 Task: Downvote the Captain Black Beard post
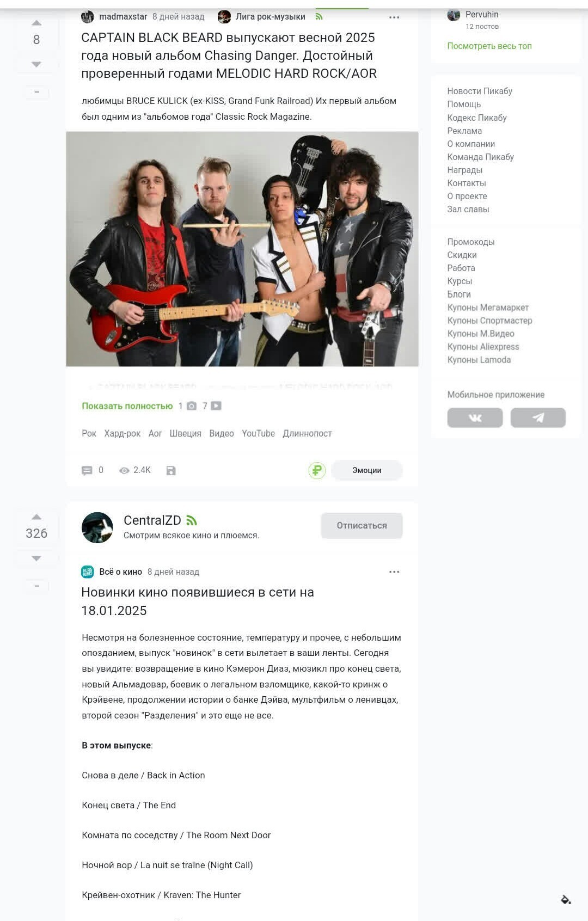pos(36,64)
